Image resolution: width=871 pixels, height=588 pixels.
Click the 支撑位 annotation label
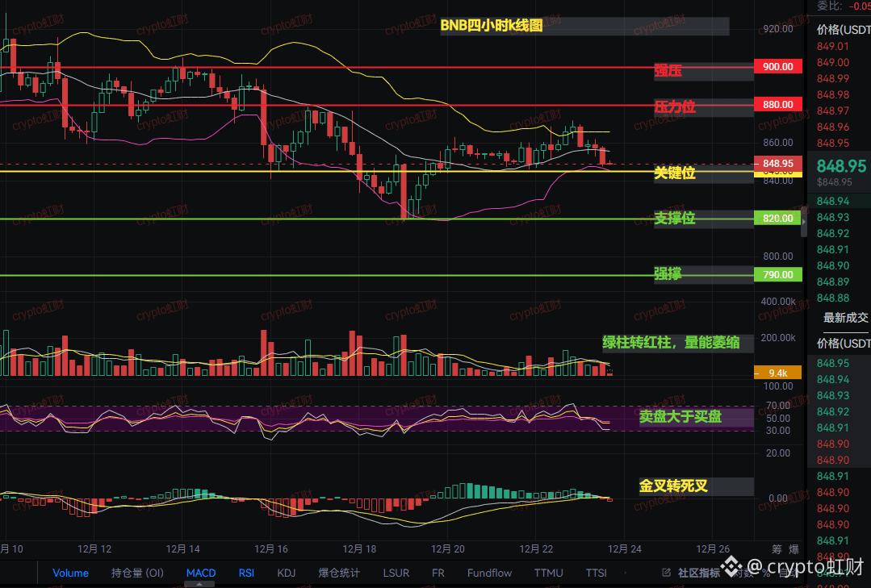point(674,218)
